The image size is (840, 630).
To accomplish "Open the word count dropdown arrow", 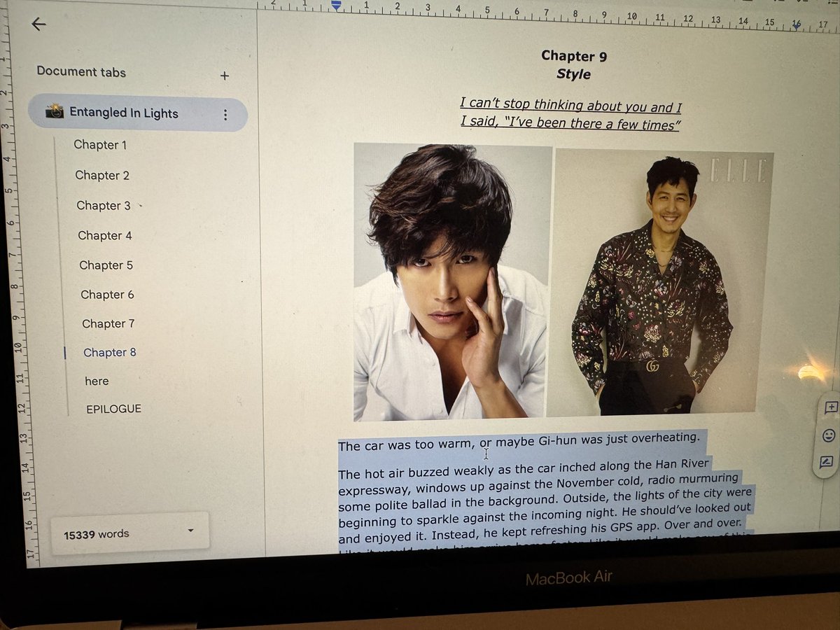I will coord(190,531).
